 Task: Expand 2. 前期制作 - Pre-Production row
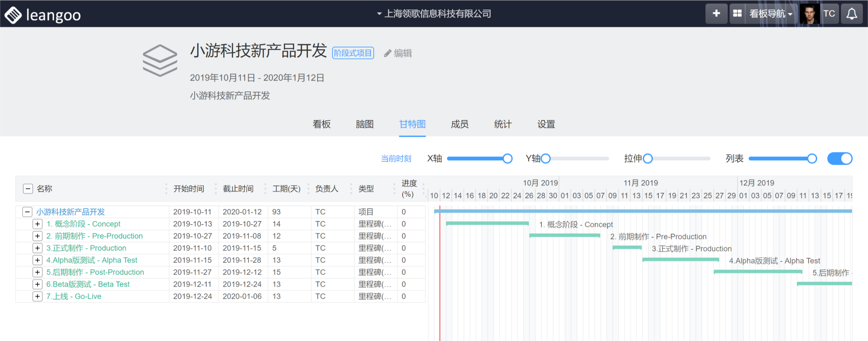(x=37, y=236)
